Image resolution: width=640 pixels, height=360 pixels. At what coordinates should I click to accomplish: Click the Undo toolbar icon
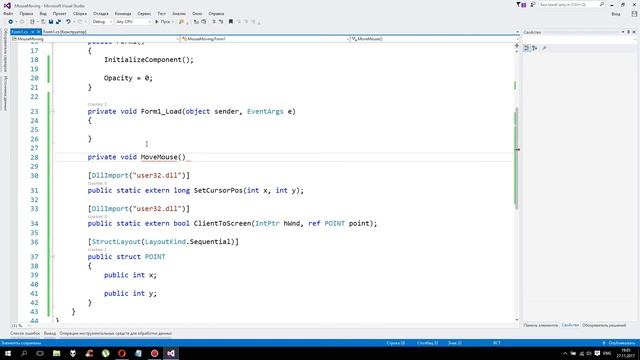[x=68, y=22]
